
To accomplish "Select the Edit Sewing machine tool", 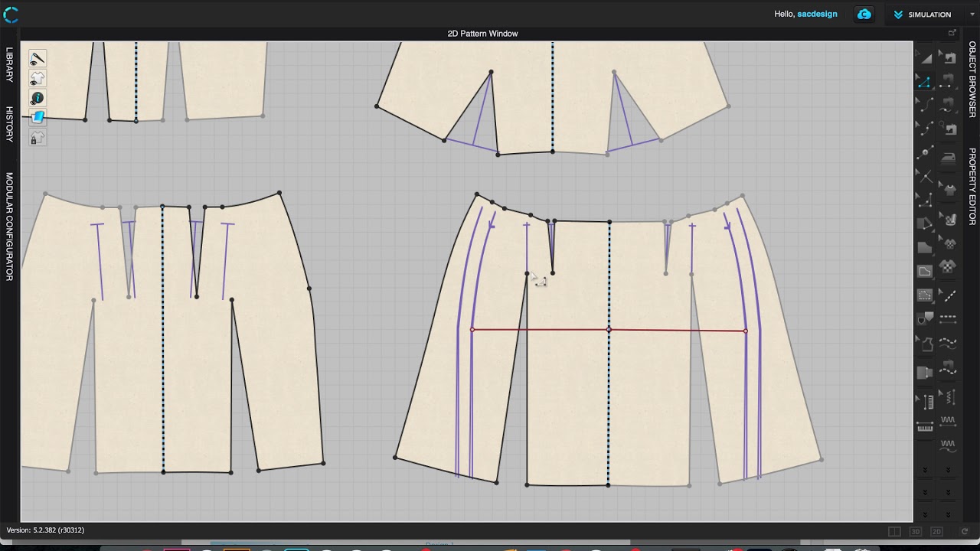I will point(949,58).
